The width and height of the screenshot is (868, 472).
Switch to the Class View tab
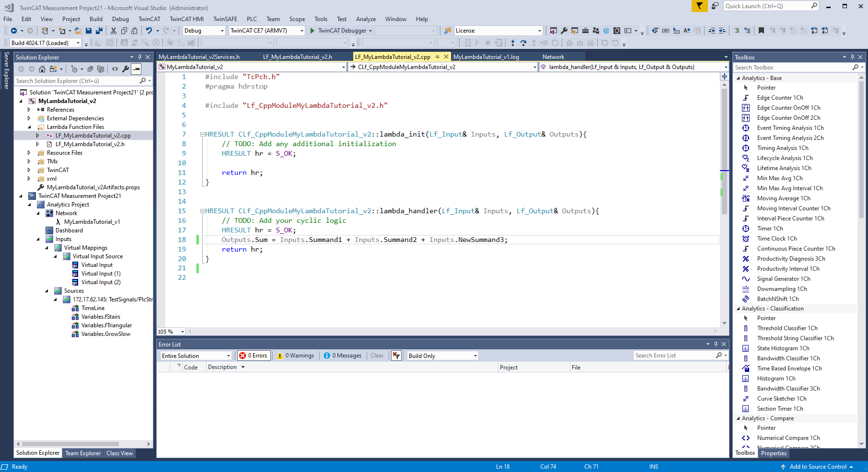coord(119,453)
